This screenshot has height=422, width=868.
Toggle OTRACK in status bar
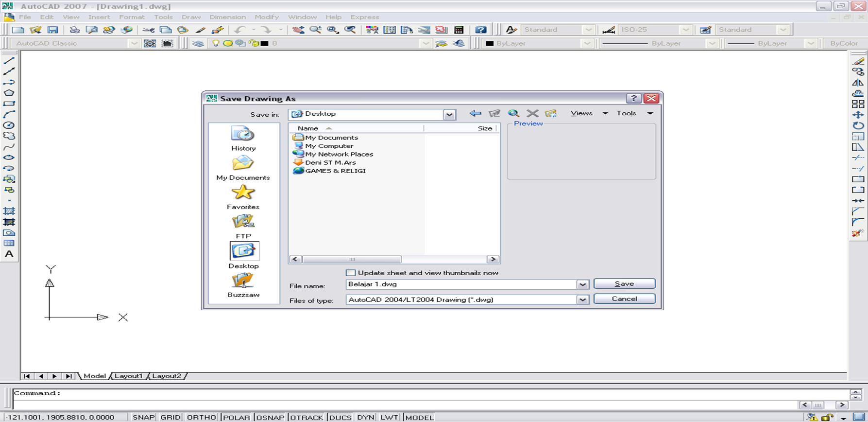tap(306, 417)
